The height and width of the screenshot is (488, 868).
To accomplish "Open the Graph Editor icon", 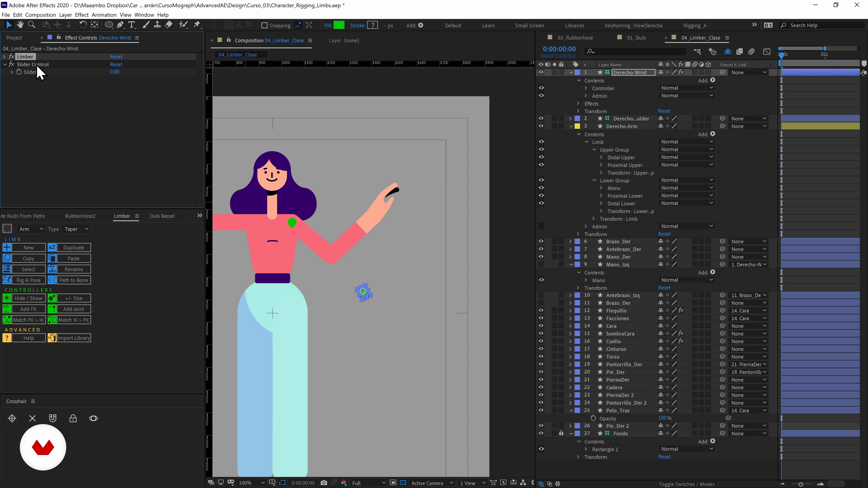I will point(767,52).
